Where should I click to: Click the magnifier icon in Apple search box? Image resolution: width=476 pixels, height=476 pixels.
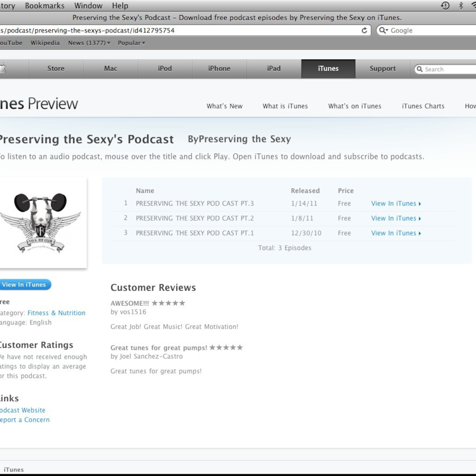(420, 69)
